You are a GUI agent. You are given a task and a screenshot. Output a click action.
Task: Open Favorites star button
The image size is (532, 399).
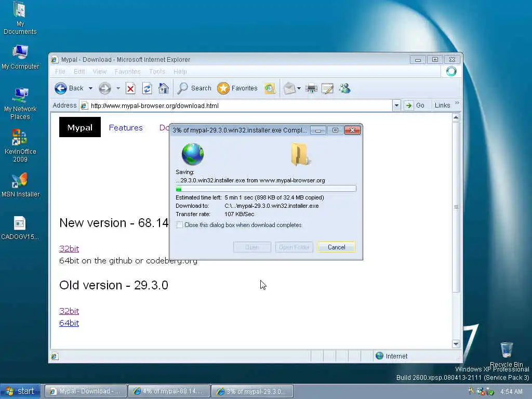(x=237, y=88)
